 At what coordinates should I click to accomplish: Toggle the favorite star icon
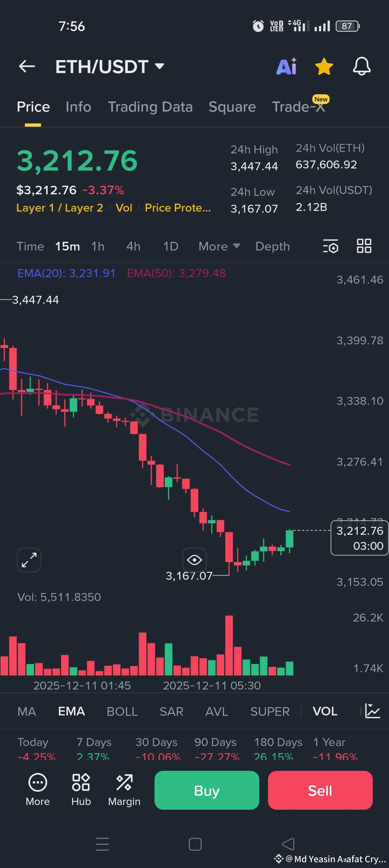(x=324, y=67)
